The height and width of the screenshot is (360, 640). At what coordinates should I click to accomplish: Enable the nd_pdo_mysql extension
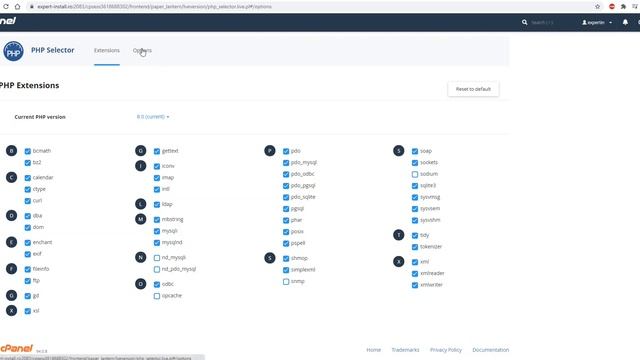[x=157, y=269]
